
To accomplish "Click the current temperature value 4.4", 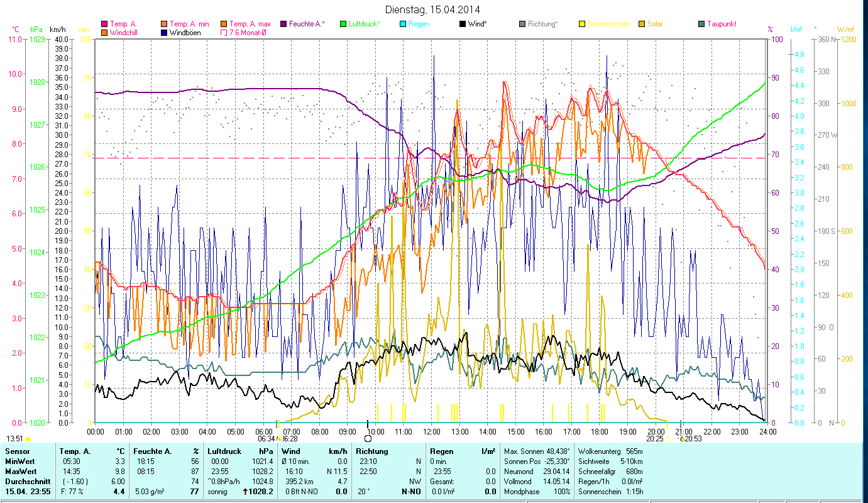I will point(119,492).
